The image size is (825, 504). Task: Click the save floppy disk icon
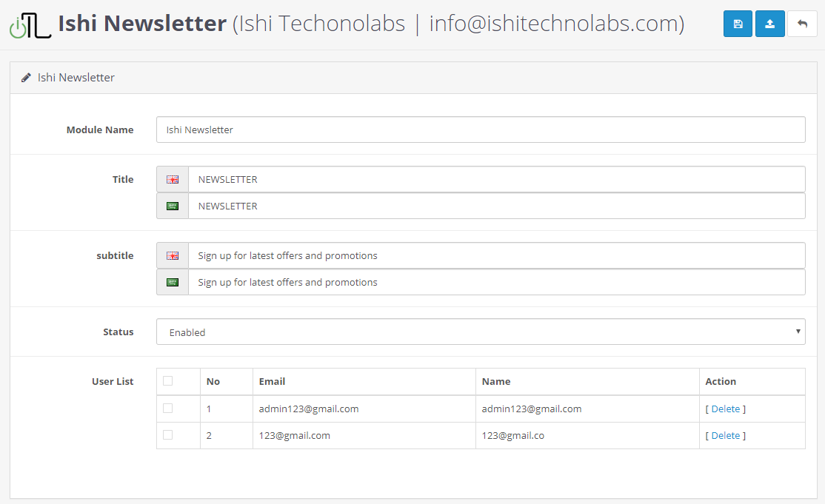738,24
